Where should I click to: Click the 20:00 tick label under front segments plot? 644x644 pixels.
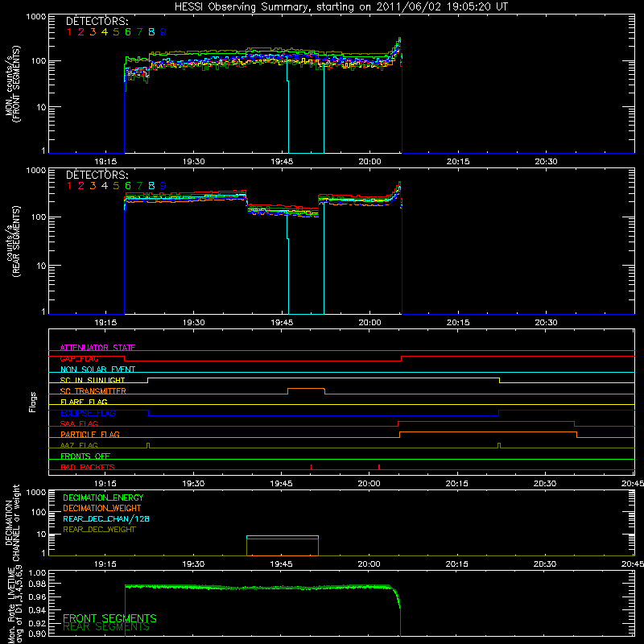[370, 162]
